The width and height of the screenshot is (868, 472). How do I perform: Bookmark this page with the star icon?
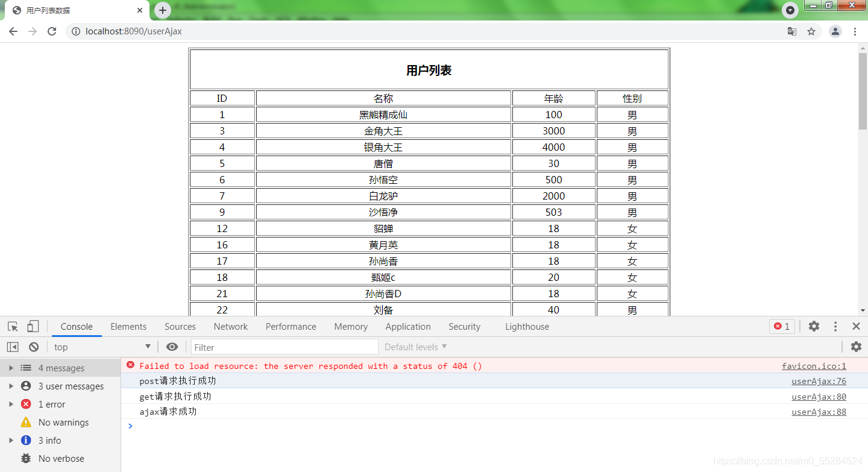[x=811, y=31]
